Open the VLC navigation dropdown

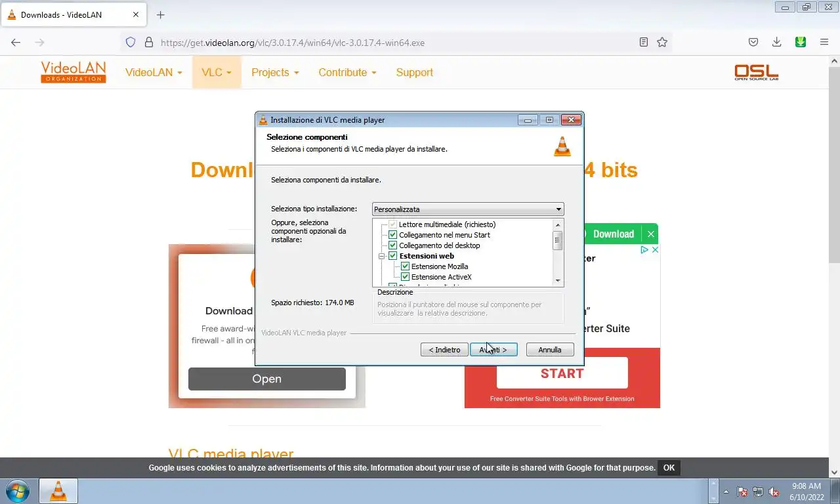click(x=217, y=72)
